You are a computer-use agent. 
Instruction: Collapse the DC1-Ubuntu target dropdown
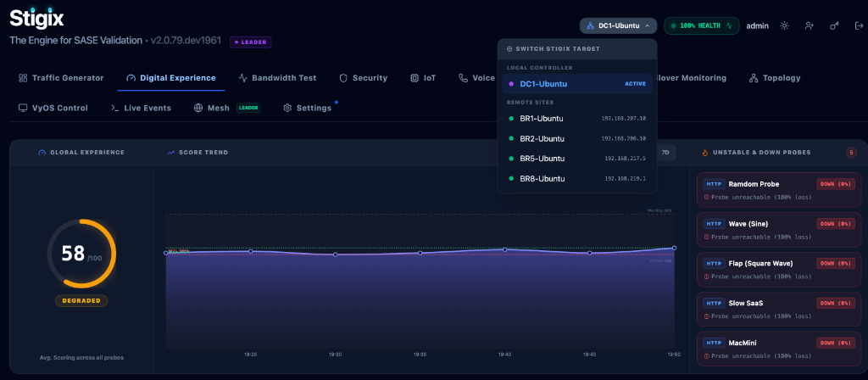coord(618,25)
